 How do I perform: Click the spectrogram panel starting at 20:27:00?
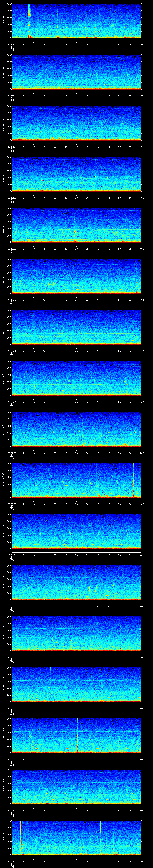tap(77, 685)
